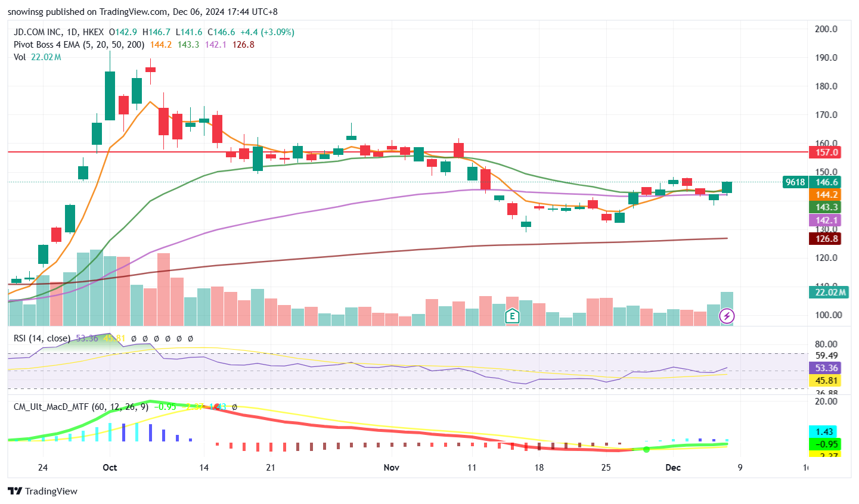This screenshot has width=859, height=504.
Task: Click the 'Oct' date on time axis
Action: click(110, 468)
